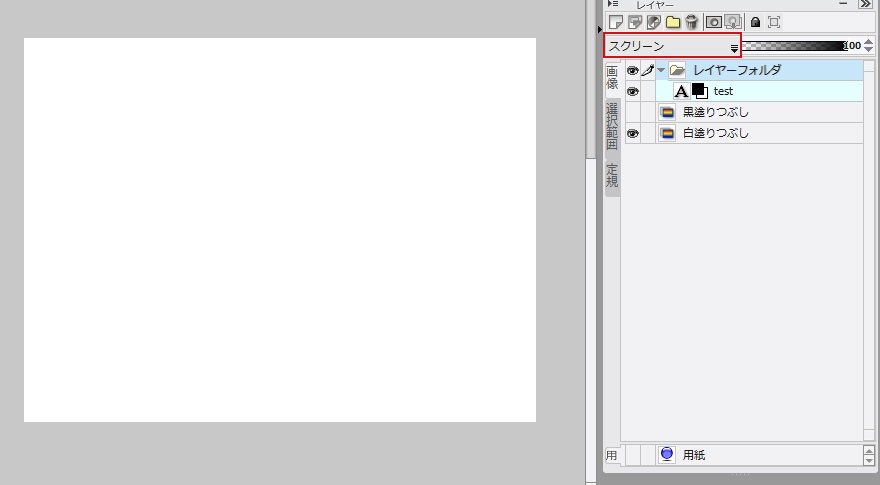
Task: Select the 白塗りつぶし layer name
Action: point(716,134)
